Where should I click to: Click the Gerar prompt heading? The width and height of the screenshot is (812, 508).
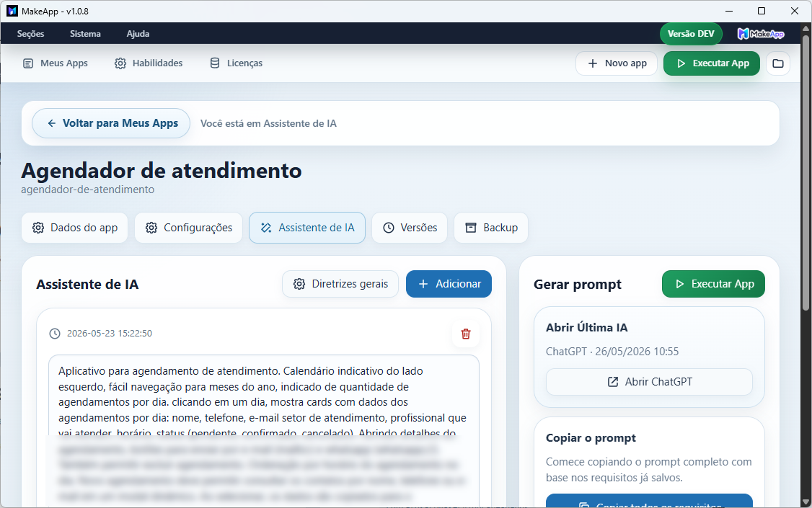[578, 285]
